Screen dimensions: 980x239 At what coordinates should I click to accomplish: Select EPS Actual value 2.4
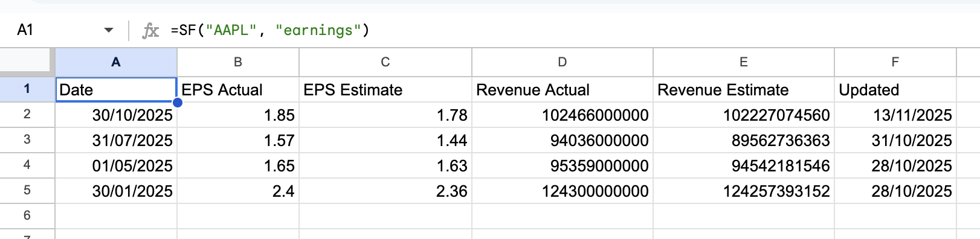(x=238, y=191)
